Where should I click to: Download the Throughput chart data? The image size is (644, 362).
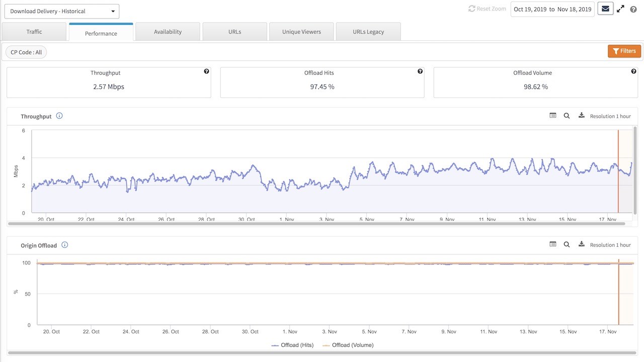582,116
